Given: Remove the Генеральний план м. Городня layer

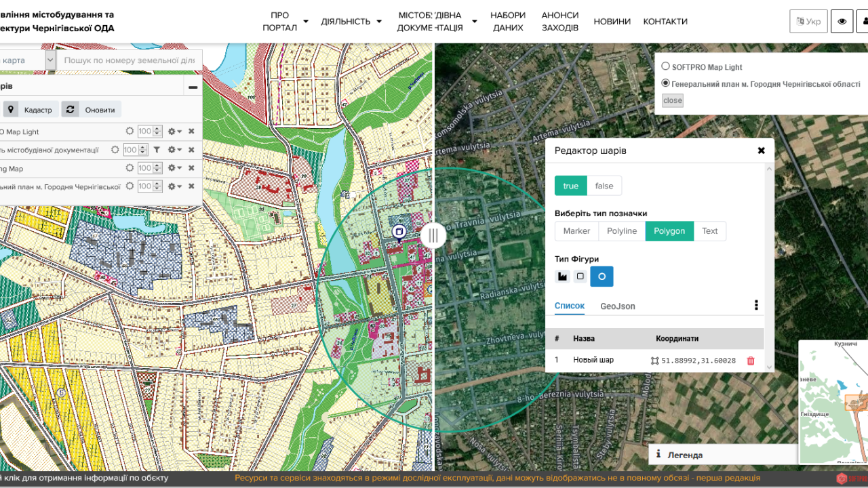Looking at the screenshot, I should pos(191,186).
